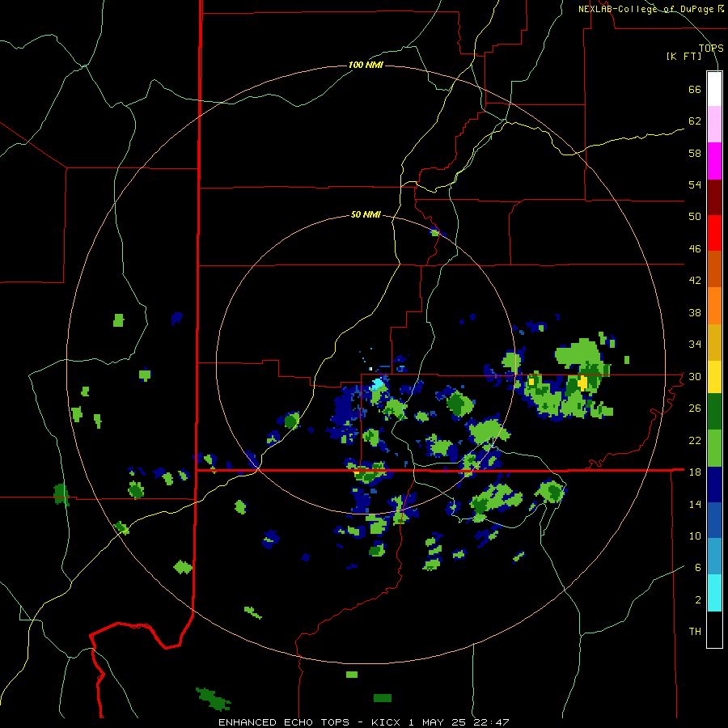Screen dimensions: 728x728
Task: Click the [K FT] units label
Action: click(684, 56)
